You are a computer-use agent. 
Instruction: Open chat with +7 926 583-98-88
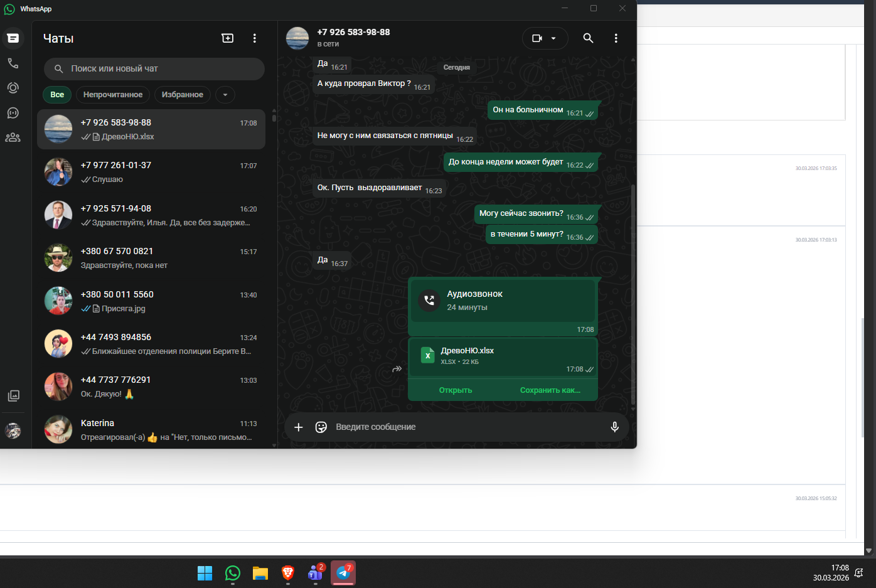(151, 129)
